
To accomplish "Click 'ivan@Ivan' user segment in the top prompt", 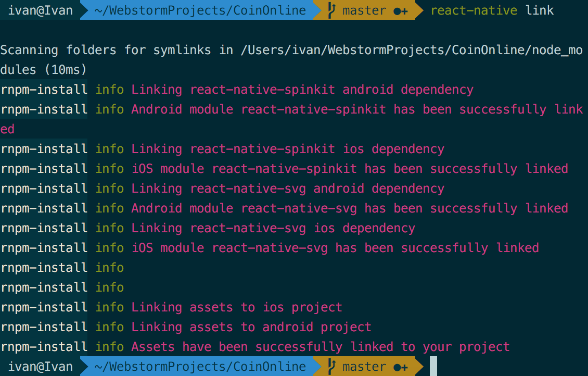I will coord(41,10).
